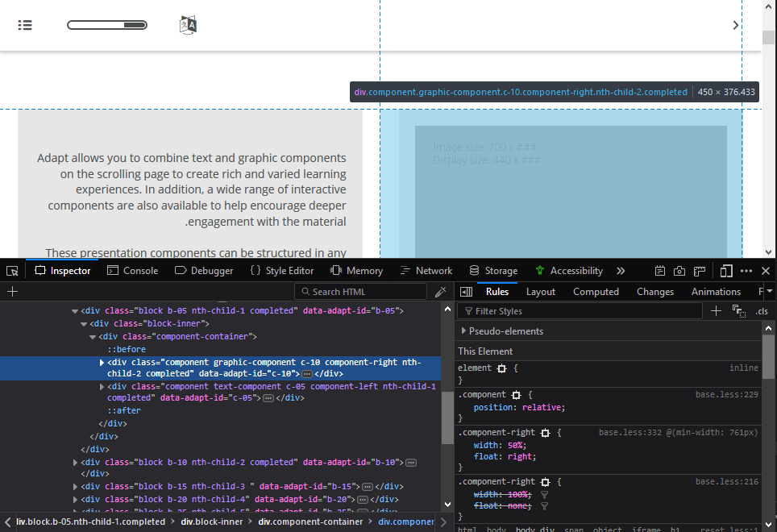
Task: Open the sidebar tabs overflow dropdown
Action: click(770, 291)
